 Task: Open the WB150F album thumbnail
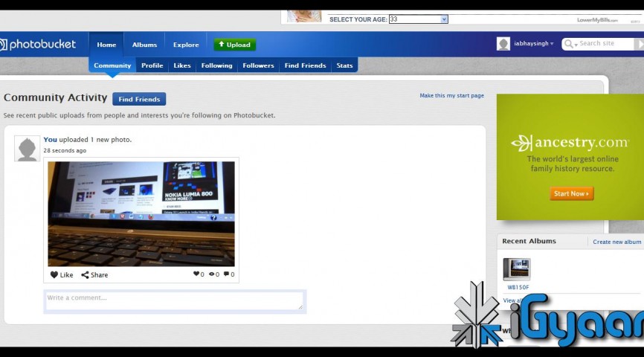[x=517, y=269]
